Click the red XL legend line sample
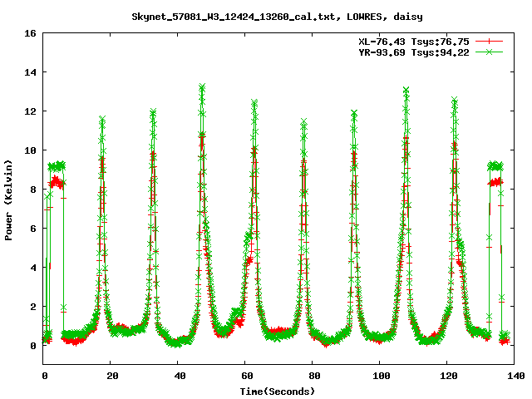Screen dimensions: 532x399 pyautogui.click(x=489, y=42)
